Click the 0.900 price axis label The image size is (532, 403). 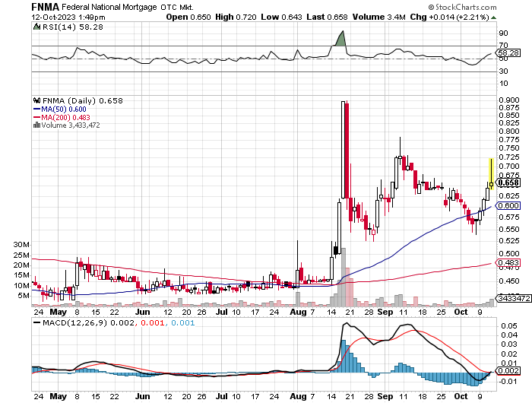509,100
